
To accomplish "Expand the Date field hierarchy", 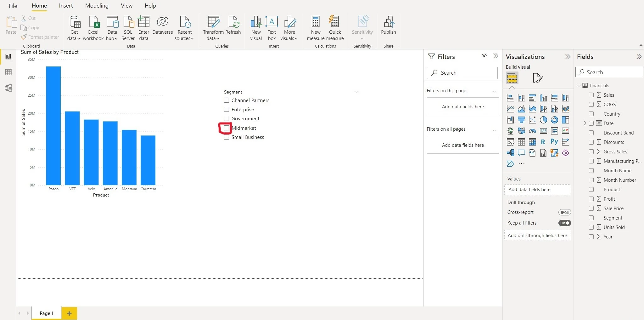I will click(x=585, y=123).
